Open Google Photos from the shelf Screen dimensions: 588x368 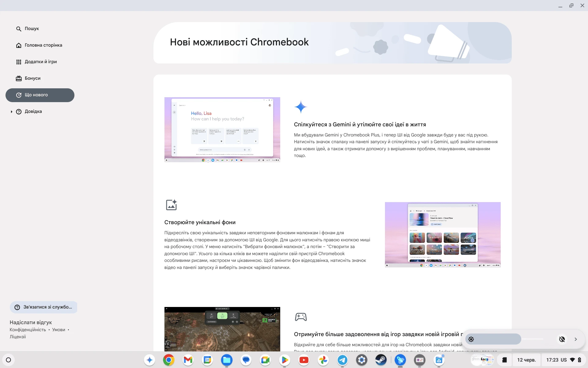click(x=323, y=360)
